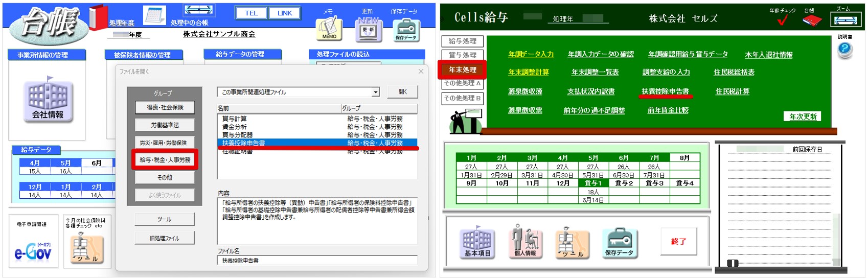Click the 更新 NEW update icon
868x279 pixels.
click(x=368, y=29)
